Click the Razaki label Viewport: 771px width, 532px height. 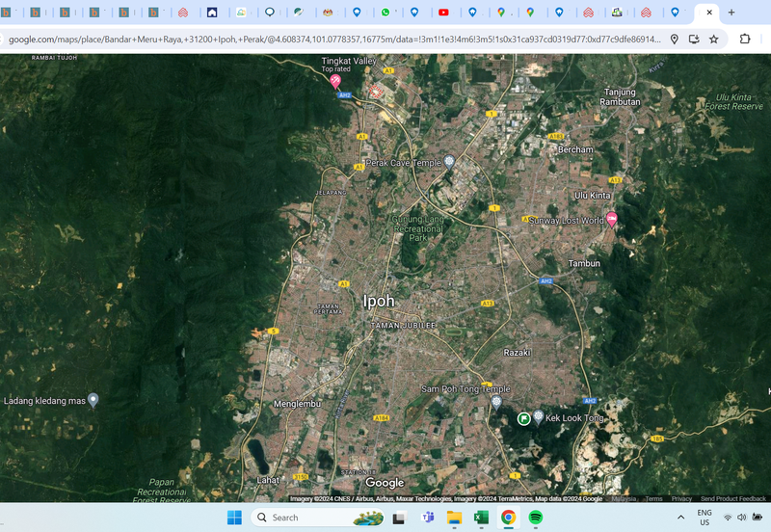click(x=517, y=353)
